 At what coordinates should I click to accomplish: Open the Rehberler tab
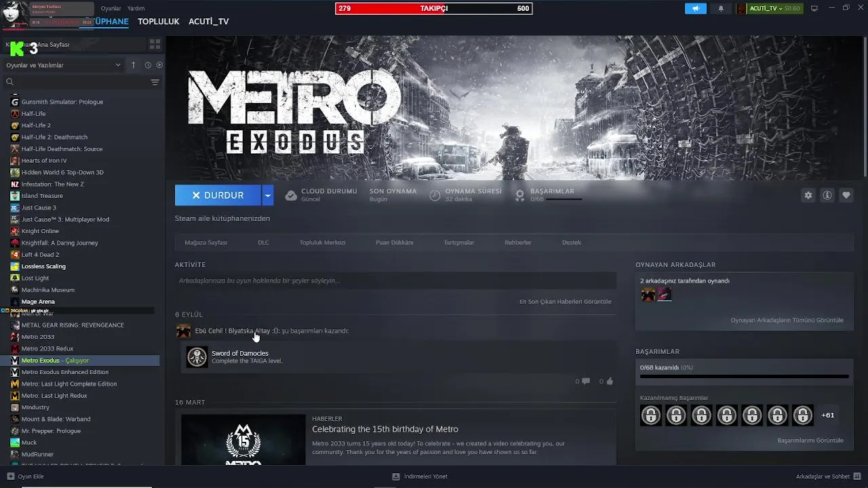518,243
